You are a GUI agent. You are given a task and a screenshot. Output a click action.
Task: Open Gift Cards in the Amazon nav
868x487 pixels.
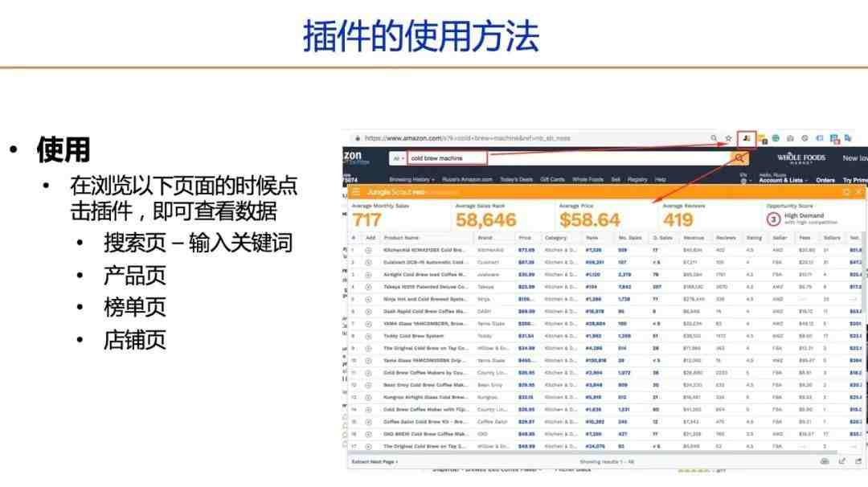click(x=552, y=179)
